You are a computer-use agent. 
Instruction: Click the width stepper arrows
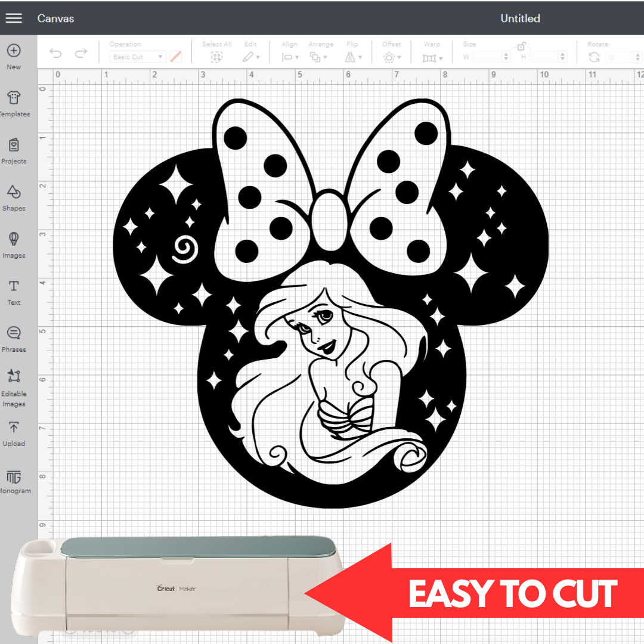point(506,57)
